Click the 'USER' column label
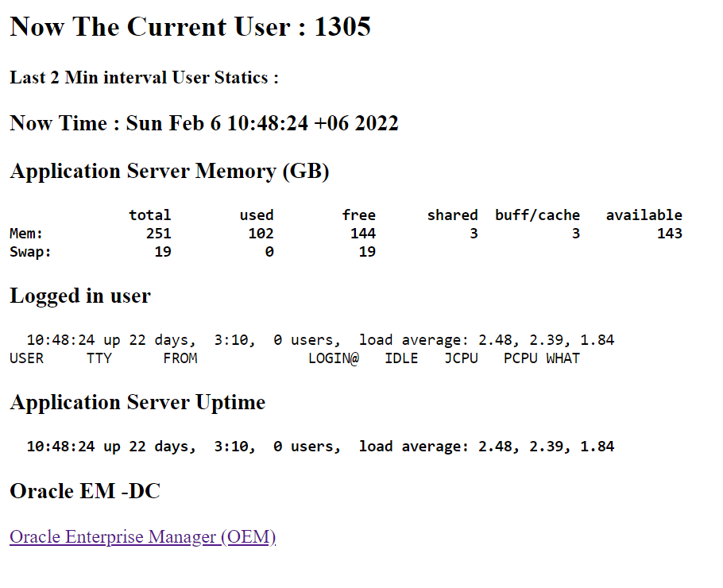The height and width of the screenshot is (588, 723). [26, 358]
